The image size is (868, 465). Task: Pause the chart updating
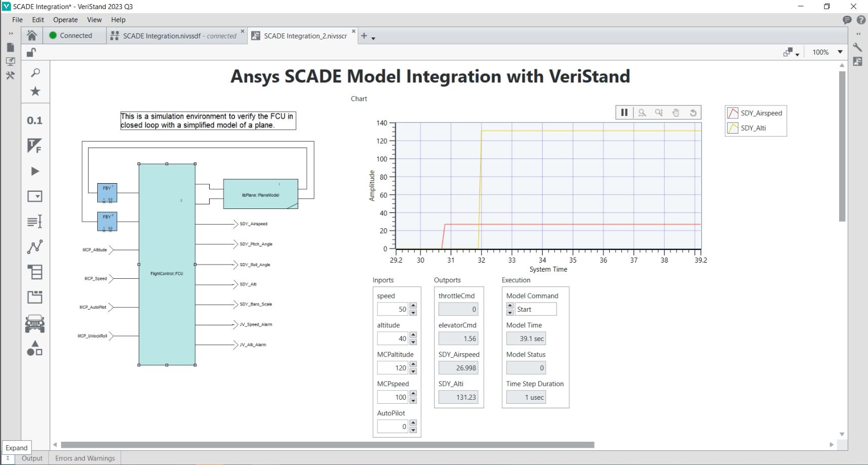pos(624,113)
